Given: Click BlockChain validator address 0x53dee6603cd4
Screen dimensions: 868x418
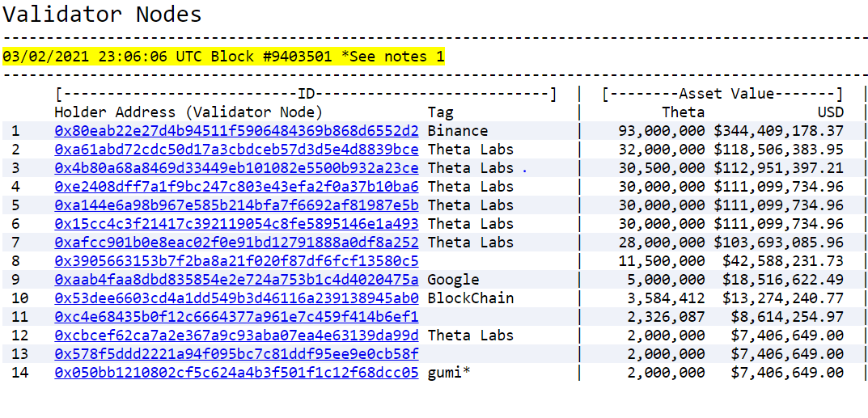Looking at the screenshot, I should pyautogui.click(x=236, y=298).
